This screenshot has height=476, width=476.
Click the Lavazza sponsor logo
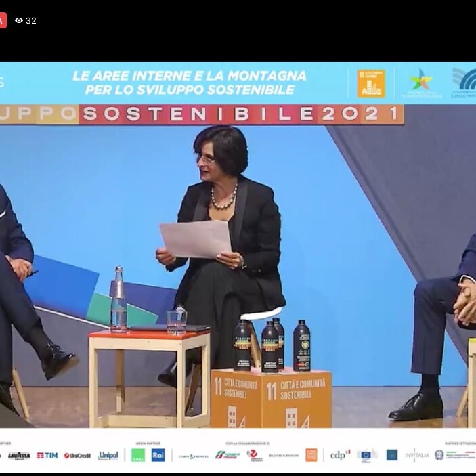click(19, 456)
